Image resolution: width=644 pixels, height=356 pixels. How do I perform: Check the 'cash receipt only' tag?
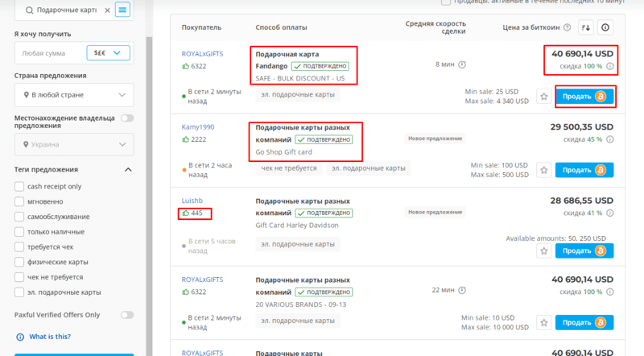19,187
